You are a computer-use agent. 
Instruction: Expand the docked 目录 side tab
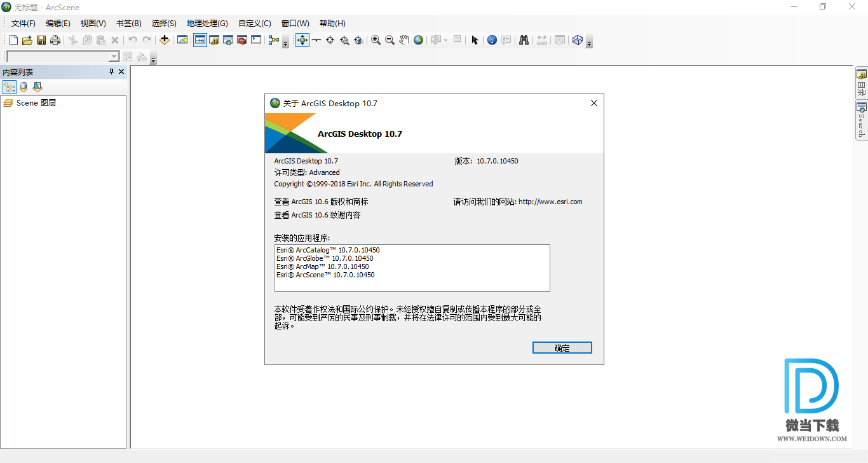pyautogui.click(x=862, y=83)
